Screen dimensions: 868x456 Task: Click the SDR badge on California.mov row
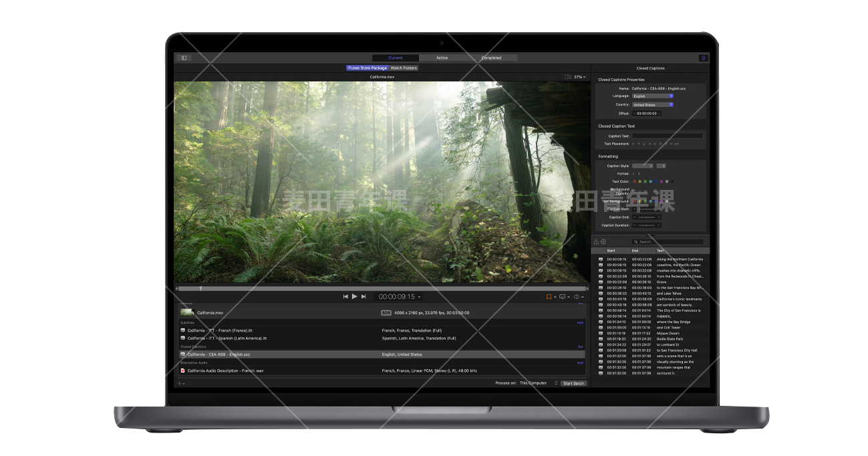click(386, 312)
